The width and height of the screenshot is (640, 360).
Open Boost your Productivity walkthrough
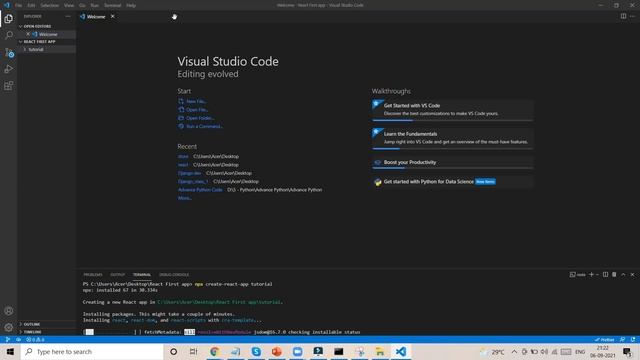point(452,162)
